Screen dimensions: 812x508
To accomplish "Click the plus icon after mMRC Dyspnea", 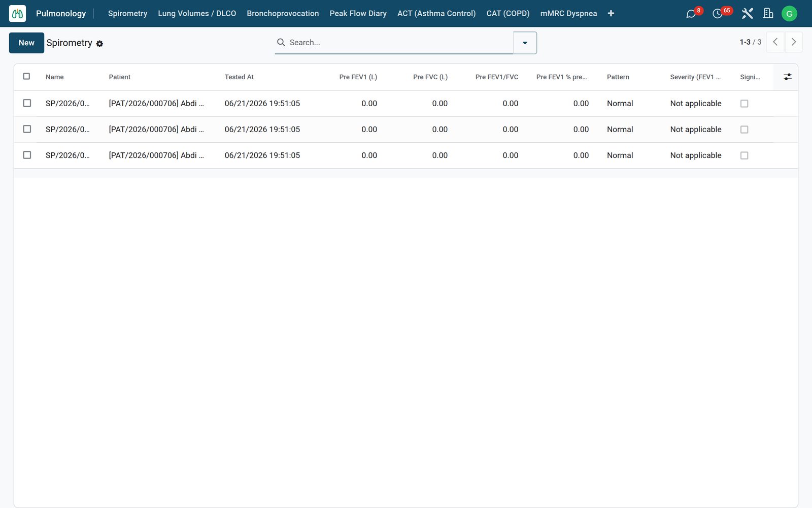I will 611,13.
